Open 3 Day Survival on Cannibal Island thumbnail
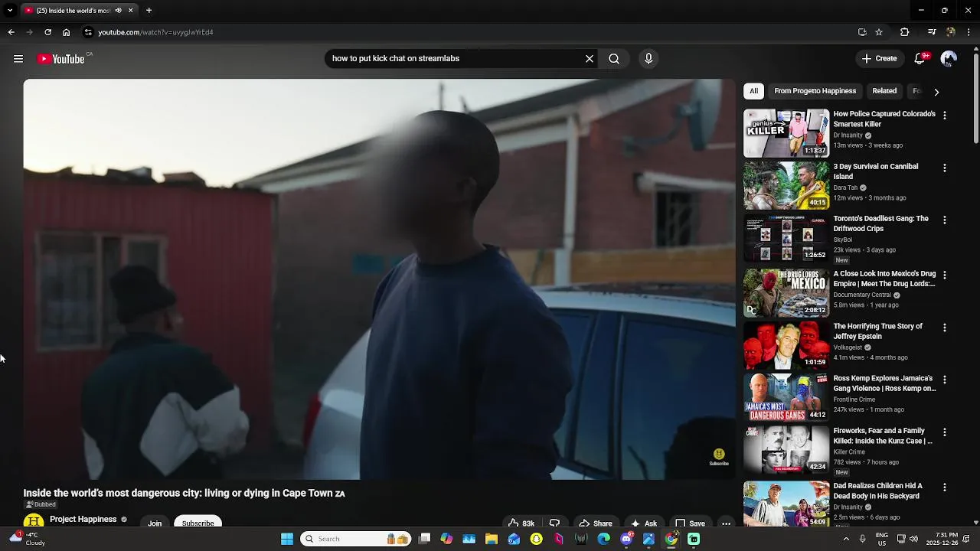 click(786, 185)
